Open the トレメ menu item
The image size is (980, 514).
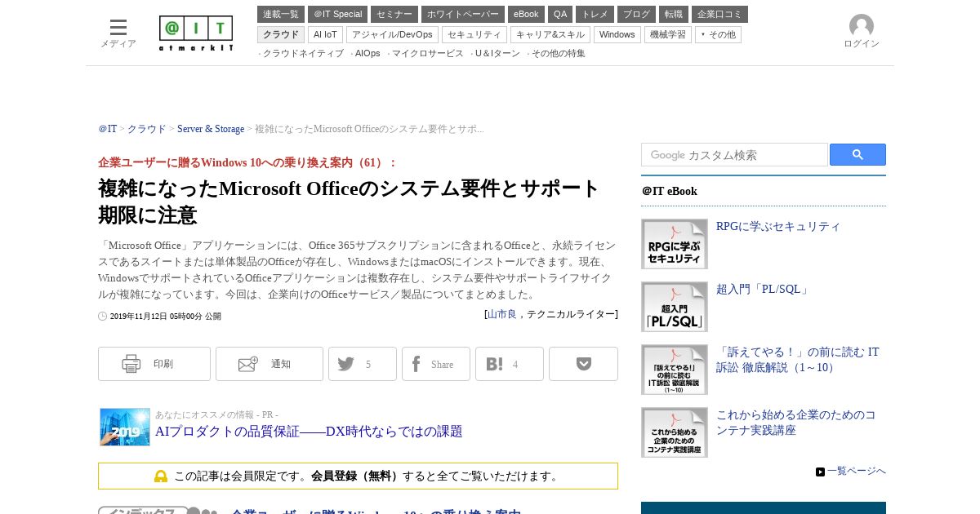pos(595,14)
